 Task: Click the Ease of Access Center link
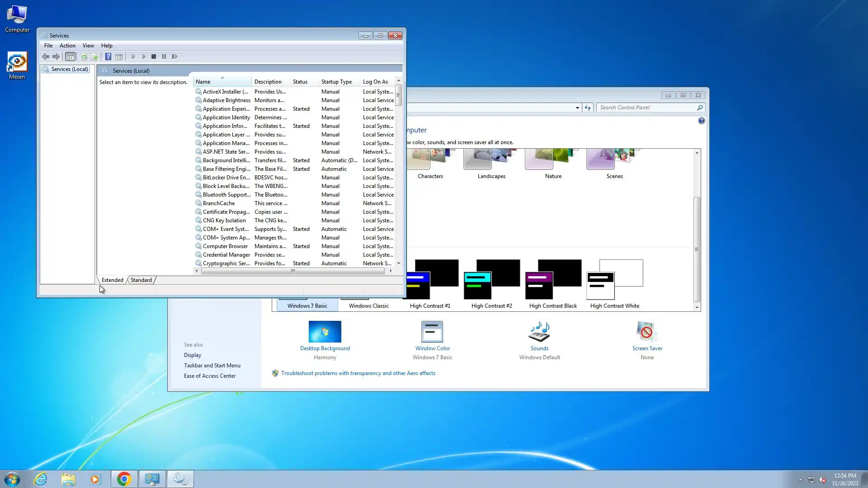click(x=209, y=376)
